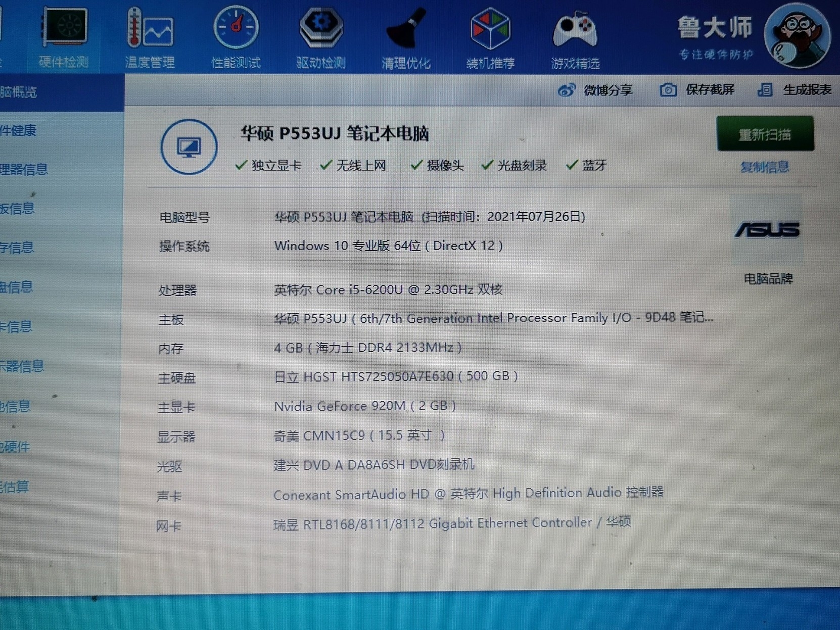
Task: Click the Windows 10 专业版 64位 value
Action: [x=388, y=246]
